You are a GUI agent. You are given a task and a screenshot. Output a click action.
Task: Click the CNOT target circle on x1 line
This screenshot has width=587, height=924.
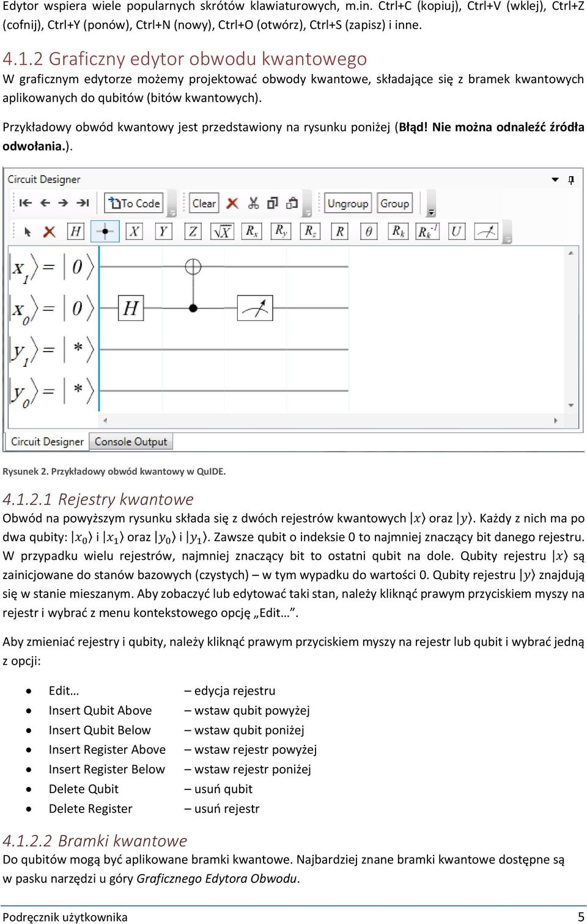coord(193,267)
